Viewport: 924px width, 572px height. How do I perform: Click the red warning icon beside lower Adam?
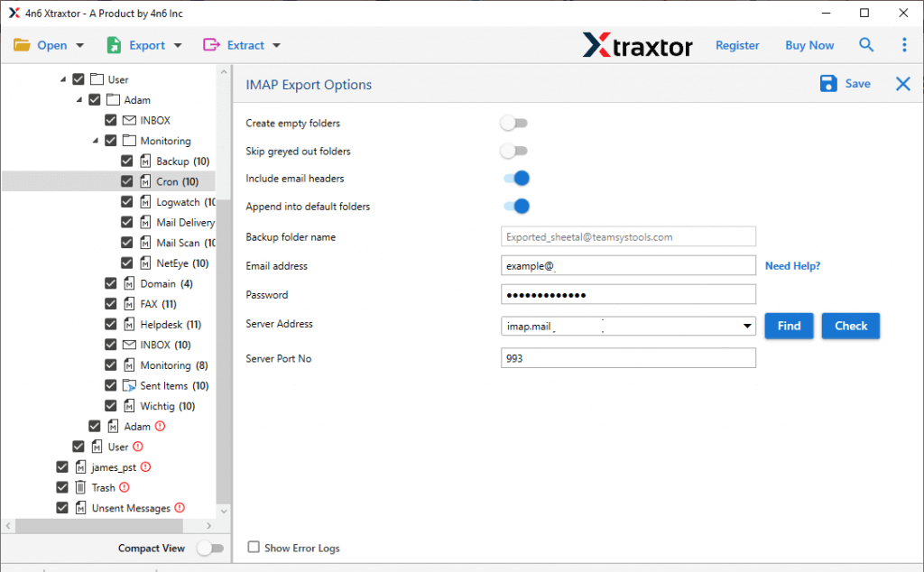[x=160, y=426]
